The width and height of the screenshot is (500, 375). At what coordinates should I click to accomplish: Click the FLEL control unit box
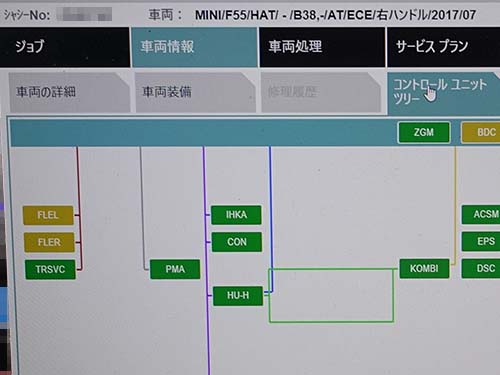[48, 215]
